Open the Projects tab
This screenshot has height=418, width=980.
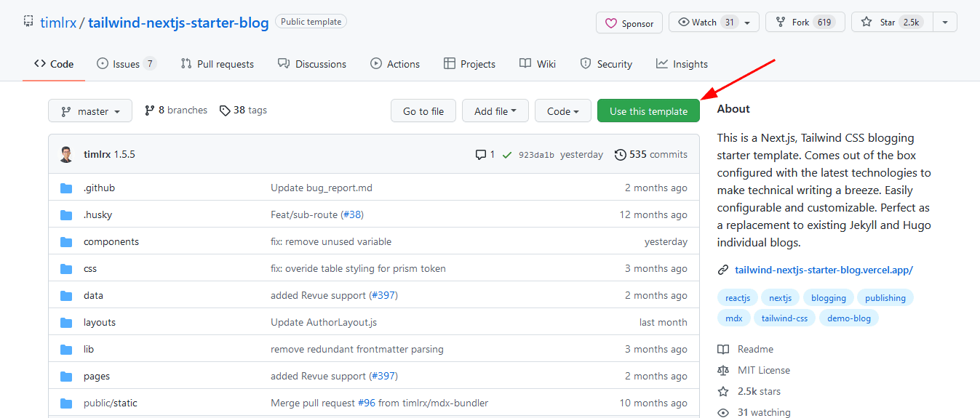[469, 64]
